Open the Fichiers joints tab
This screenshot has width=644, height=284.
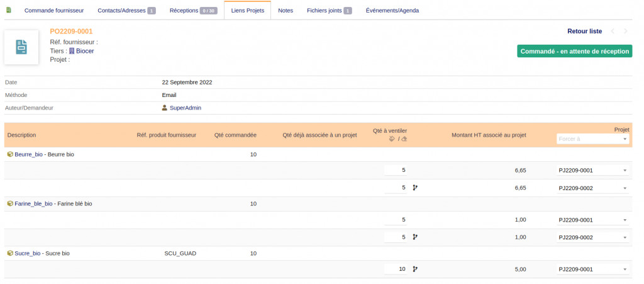coord(329,11)
